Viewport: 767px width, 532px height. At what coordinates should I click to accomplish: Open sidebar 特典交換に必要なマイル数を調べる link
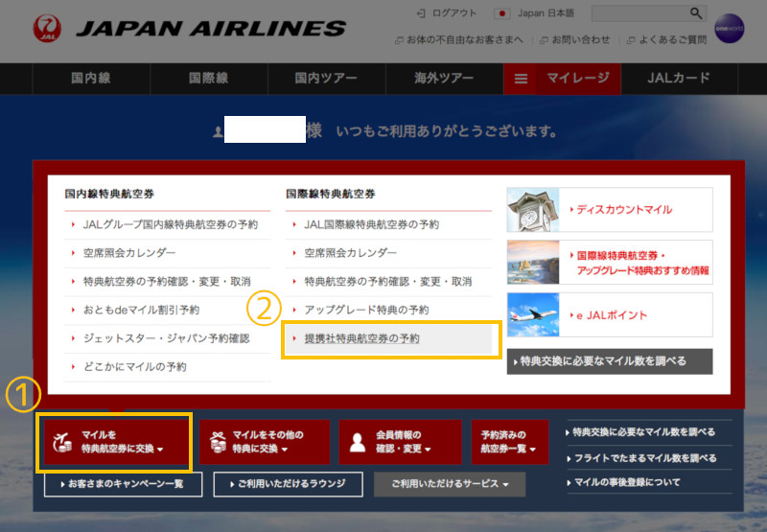pos(643,432)
